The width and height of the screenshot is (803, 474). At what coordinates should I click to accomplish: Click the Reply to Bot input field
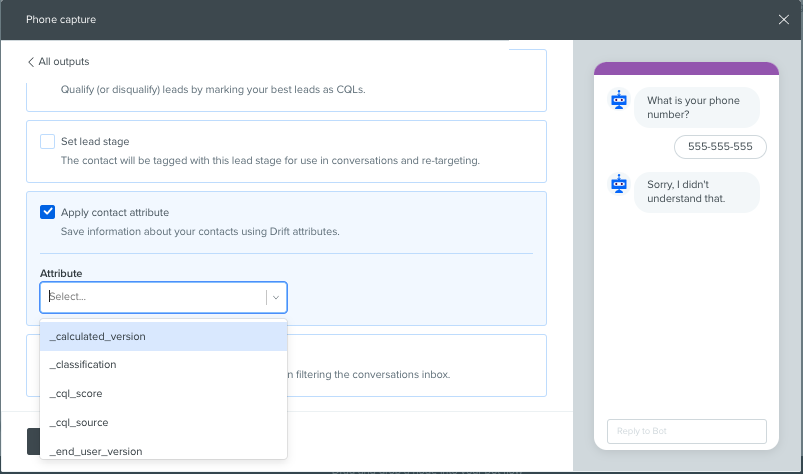(687, 431)
